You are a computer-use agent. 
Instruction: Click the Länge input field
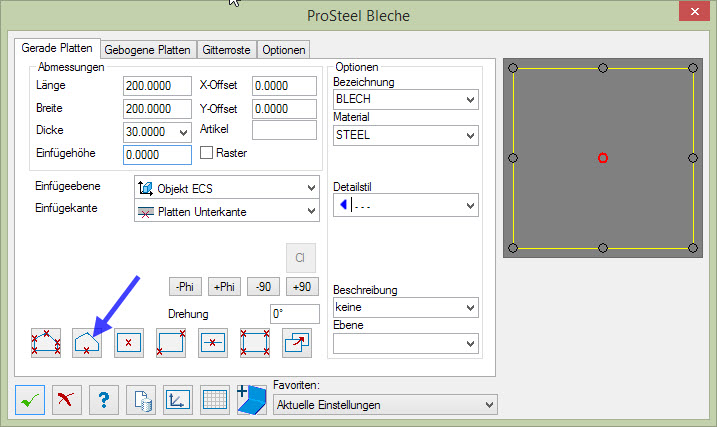157,86
